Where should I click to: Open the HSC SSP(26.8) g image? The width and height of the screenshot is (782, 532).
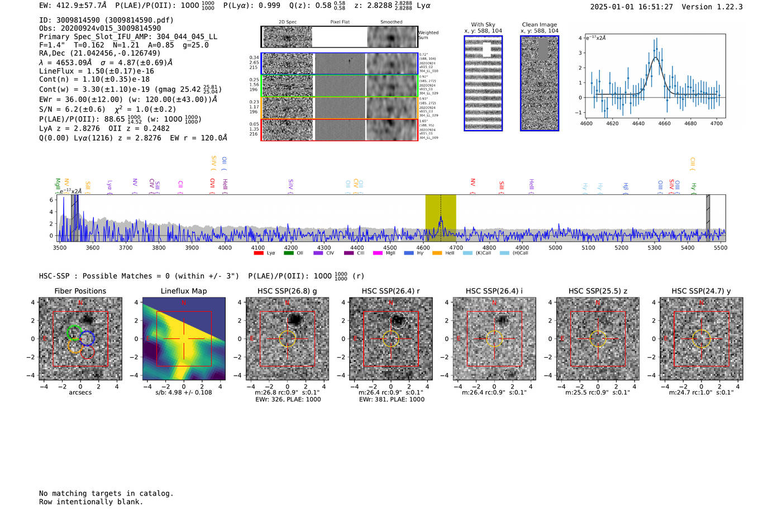click(x=287, y=339)
